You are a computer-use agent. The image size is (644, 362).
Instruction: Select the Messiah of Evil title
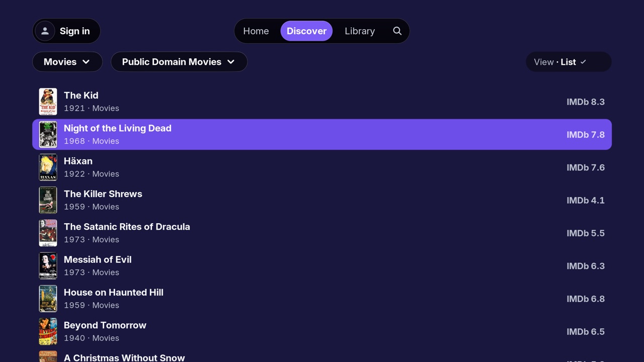98,259
